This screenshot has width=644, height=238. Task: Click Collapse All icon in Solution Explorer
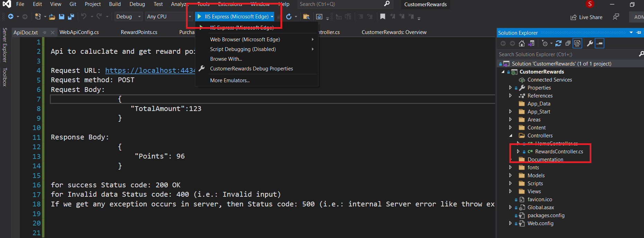[x=568, y=43]
